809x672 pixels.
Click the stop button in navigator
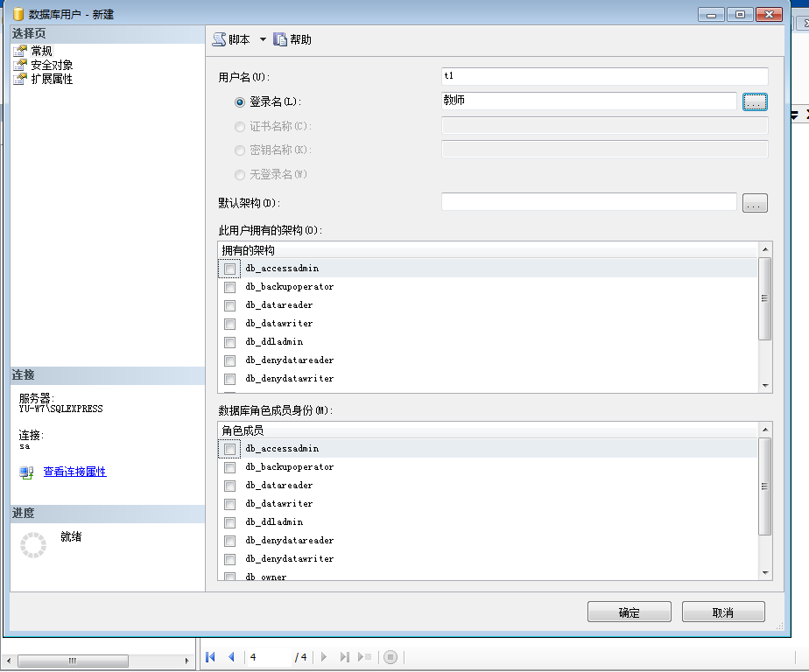pyautogui.click(x=390, y=656)
